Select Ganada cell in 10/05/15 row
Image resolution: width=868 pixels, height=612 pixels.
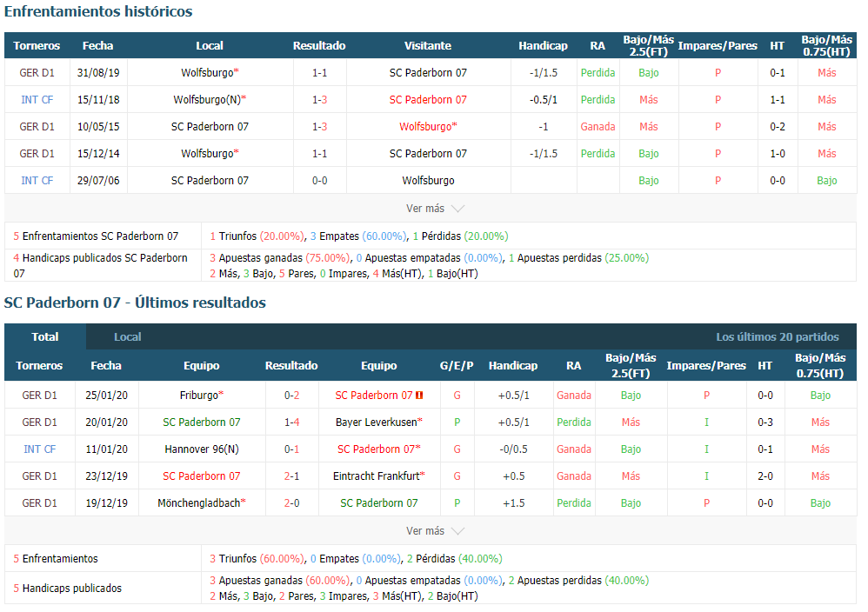[598, 127]
